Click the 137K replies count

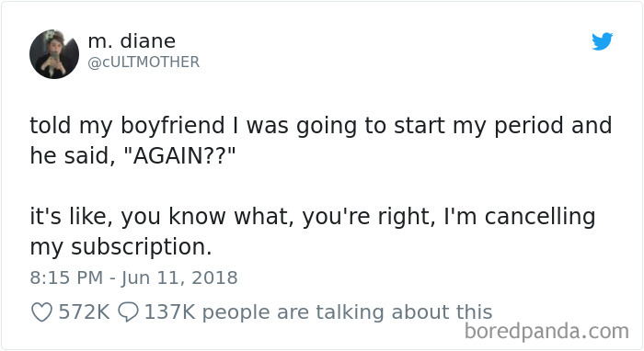(169, 312)
